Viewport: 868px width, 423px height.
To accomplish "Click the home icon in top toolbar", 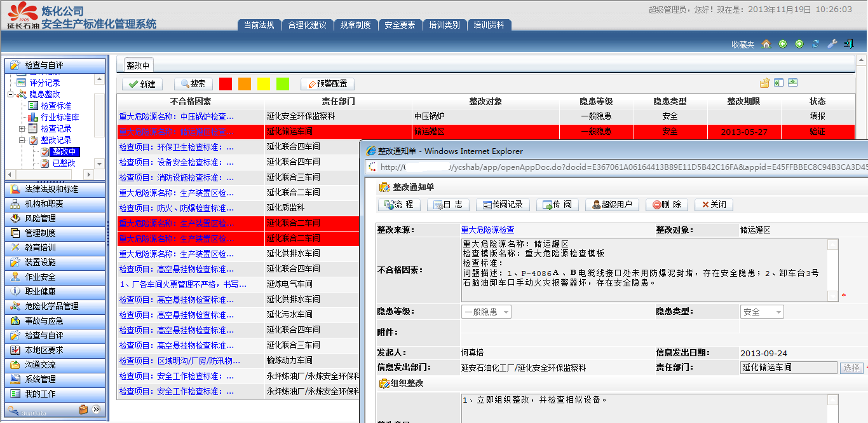I will (x=766, y=44).
